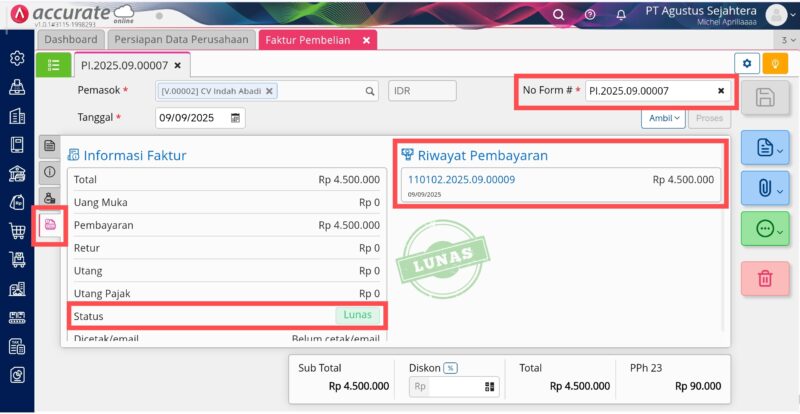Click the notification bell icon
Image resolution: width=800 pixels, height=414 pixels.
tap(621, 15)
